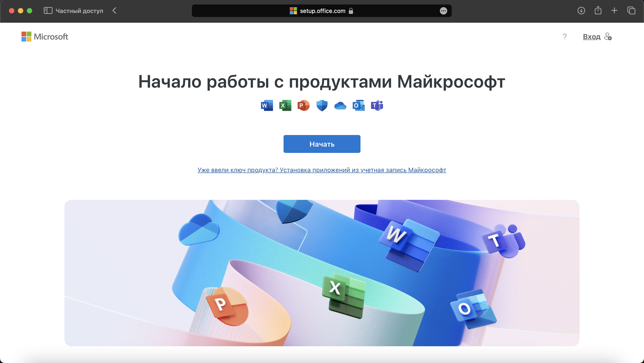
Task: Open the Microsoft logo home link
Action: tap(44, 37)
